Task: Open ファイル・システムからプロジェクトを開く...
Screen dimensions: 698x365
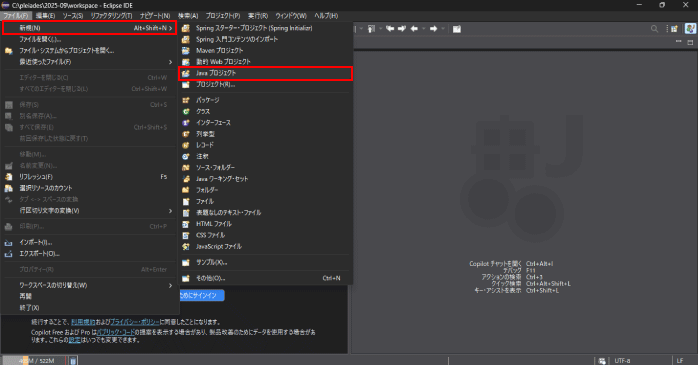Action: point(89,50)
